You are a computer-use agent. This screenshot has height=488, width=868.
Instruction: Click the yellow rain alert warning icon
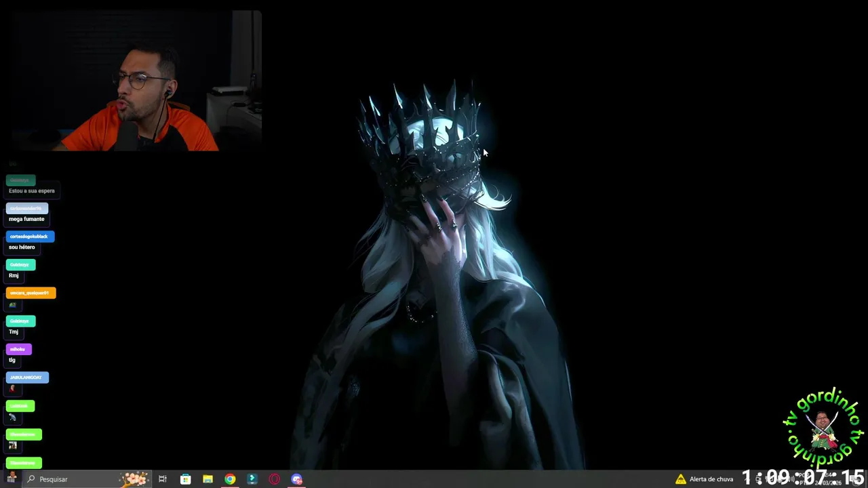click(680, 479)
